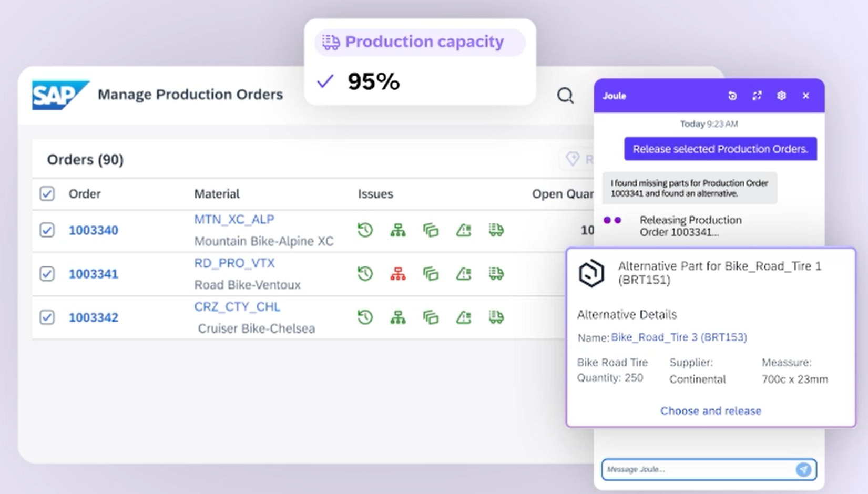Close the Joule assistant panel

tap(805, 96)
